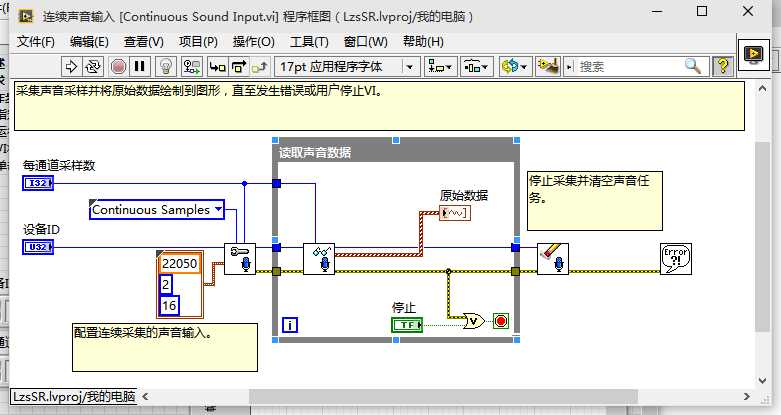
Task: Click the loop iteration i terminal
Action: (x=290, y=325)
